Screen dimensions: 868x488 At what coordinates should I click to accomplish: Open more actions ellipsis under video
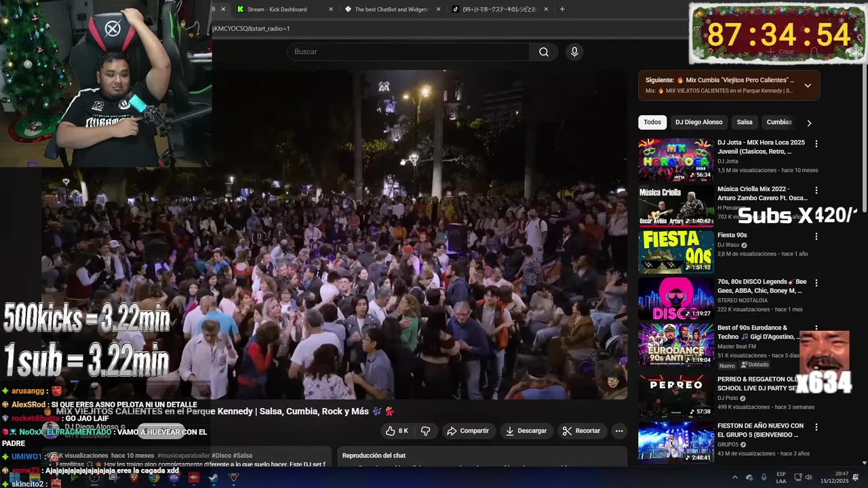(619, 431)
